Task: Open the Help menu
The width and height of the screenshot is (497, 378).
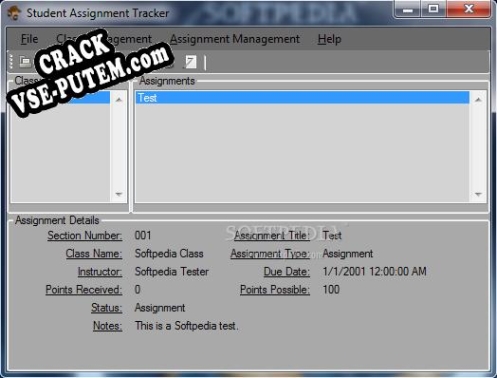Action: [x=329, y=39]
